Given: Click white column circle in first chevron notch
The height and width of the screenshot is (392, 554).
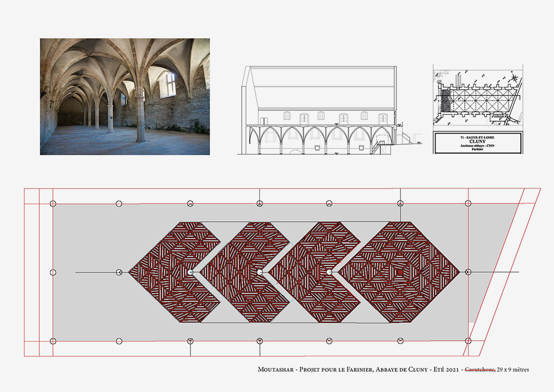Looking at the screenshot, I should point(190,272).
